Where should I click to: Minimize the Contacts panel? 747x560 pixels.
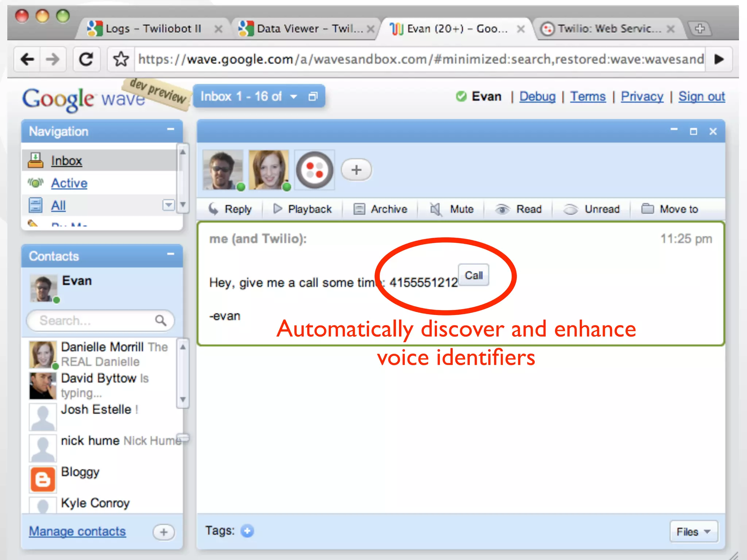170,254
